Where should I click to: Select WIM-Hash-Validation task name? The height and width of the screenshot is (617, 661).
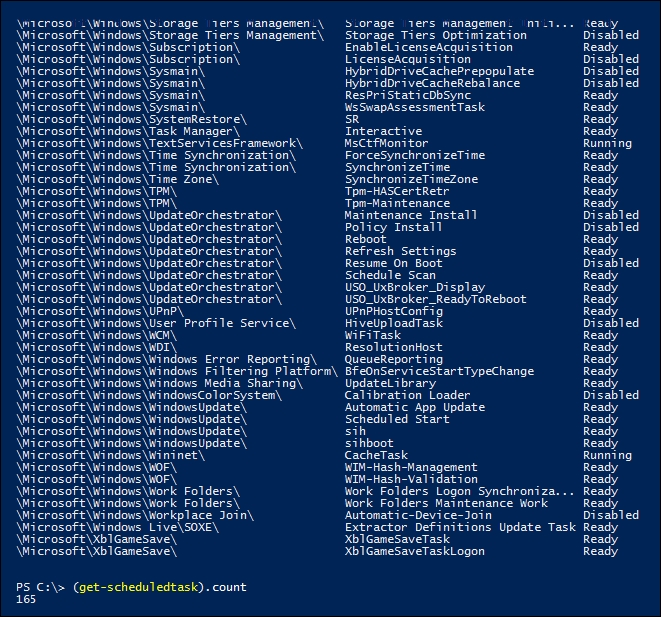tap(411, 480)
